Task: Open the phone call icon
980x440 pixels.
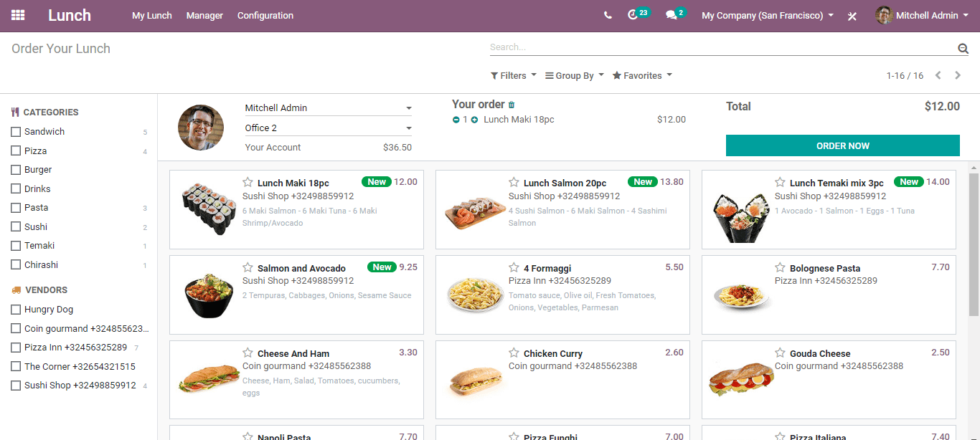Action: tap(608, 15)
